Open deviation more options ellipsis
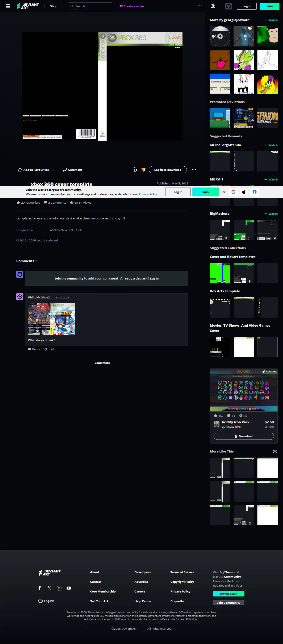The width and height of the screenshot is (283, 644). (194, 170)
